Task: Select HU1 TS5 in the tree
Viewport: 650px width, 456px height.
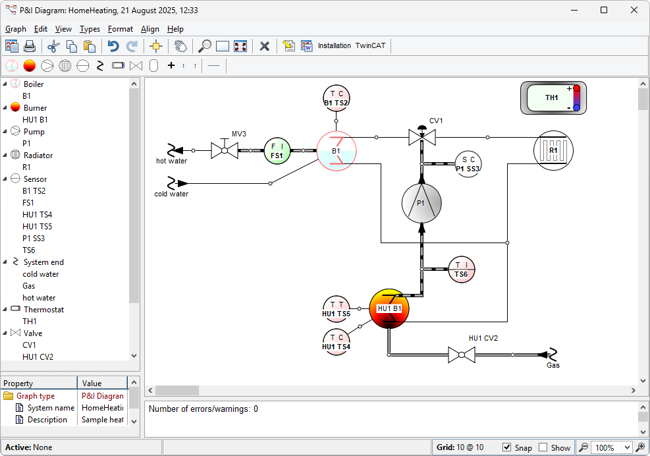Action: [37, 227]
